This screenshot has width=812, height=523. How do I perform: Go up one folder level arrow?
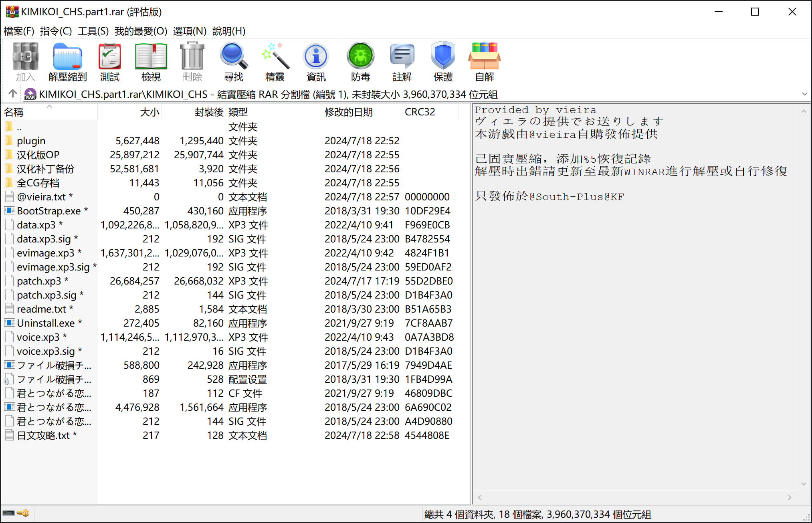coord(12,94)
